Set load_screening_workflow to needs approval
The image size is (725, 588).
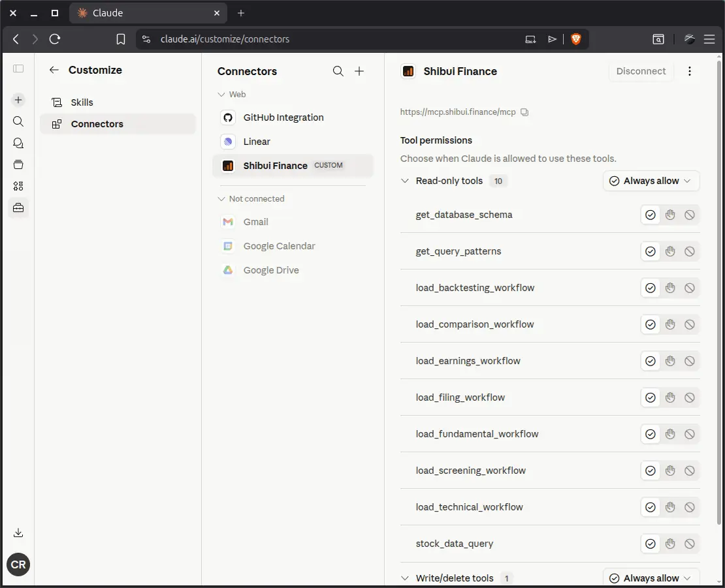pos(670,471)
